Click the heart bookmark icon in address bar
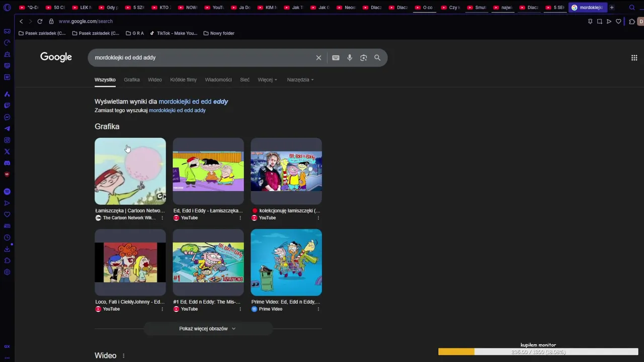 618,21
